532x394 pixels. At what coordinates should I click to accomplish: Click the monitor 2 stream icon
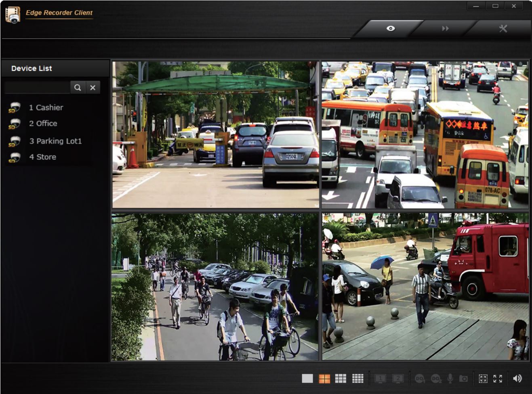(398, 378)
